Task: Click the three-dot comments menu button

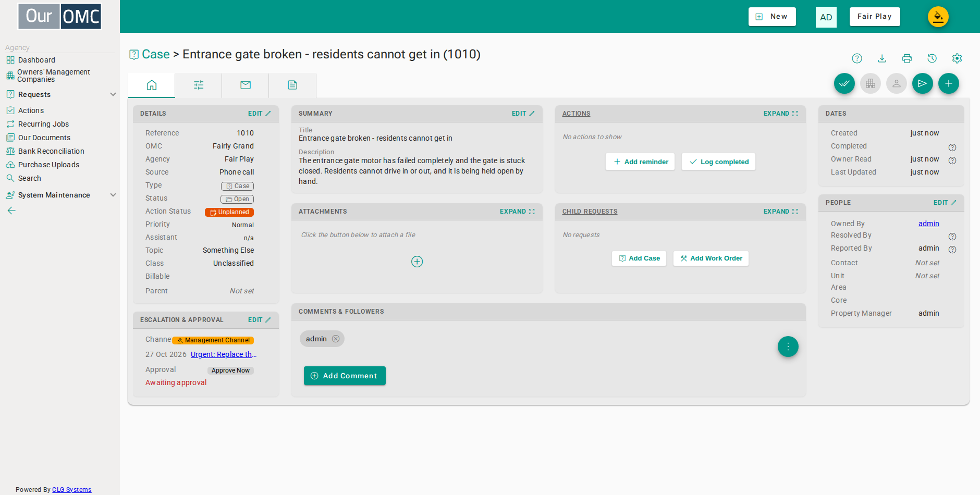Action: pyautogui.click(x=788, y=346)
